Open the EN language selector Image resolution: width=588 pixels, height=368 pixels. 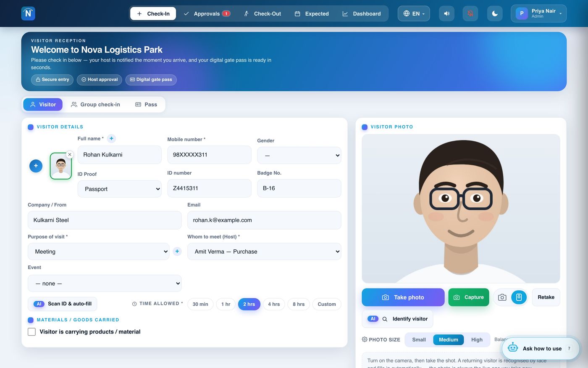[414, 13]
